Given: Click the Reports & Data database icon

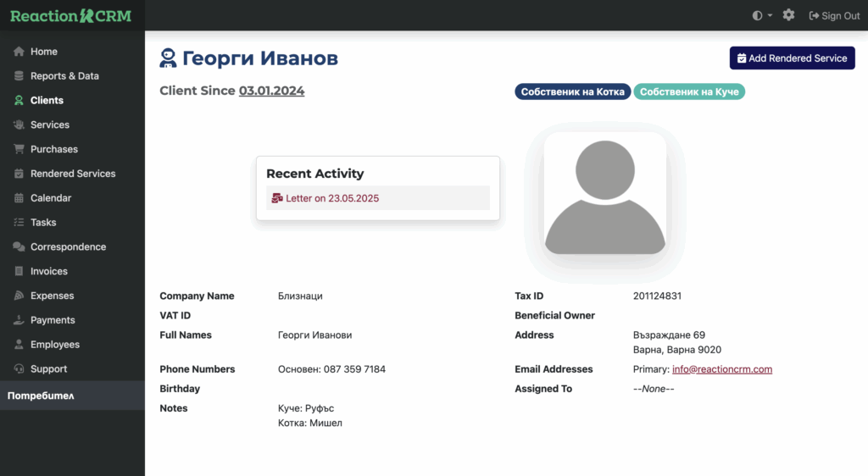Looking at the screenshot, I should pyautogui.click(x=19, y=76).
